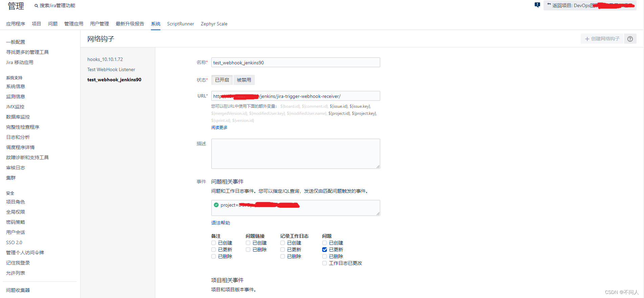644x298 pixels.
Task: Click the 阅读更多 link
Action: click(x=219, y=127)
